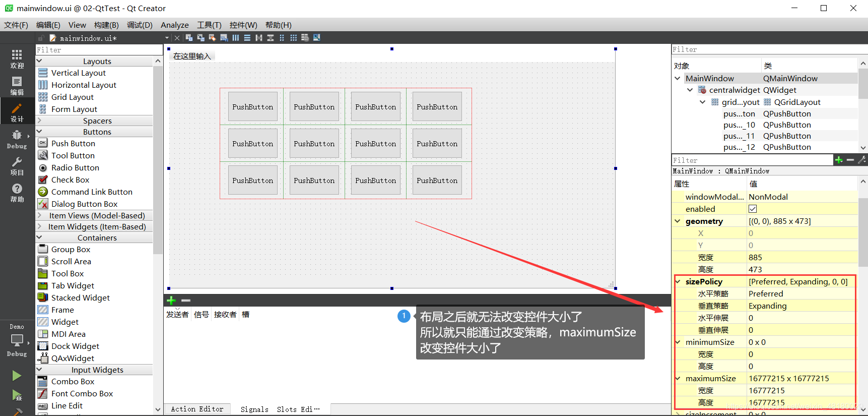
Task: Collapse the geometry property group
Action: click(678, 221)
